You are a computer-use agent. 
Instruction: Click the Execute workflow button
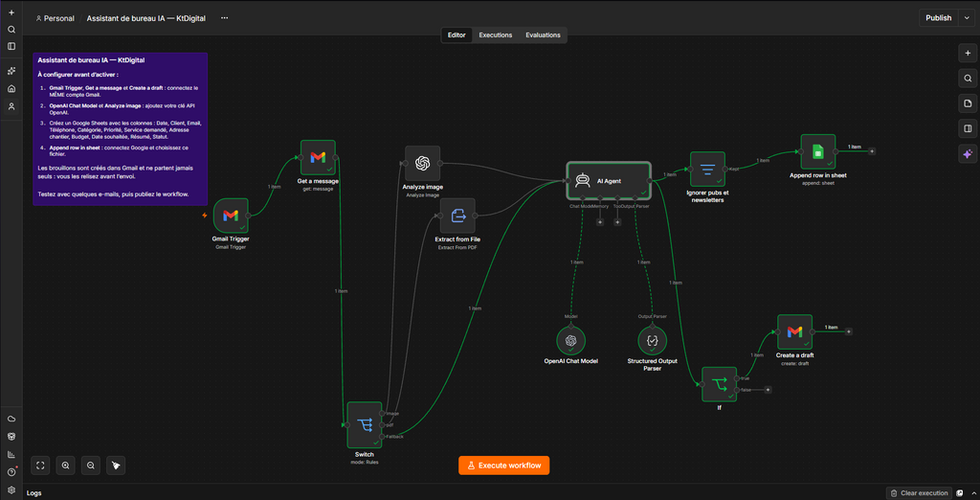(x=503, y=466)
